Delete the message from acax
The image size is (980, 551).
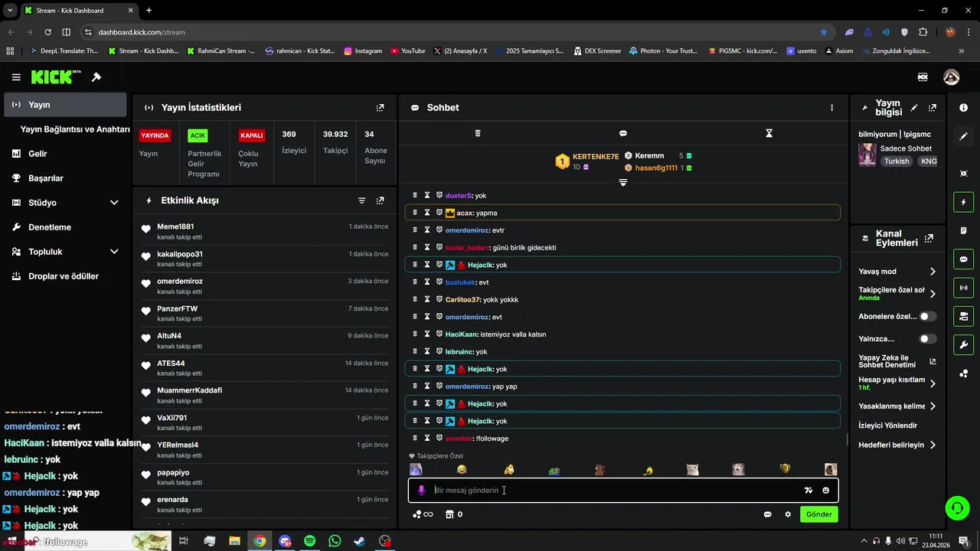coord(415,213)
